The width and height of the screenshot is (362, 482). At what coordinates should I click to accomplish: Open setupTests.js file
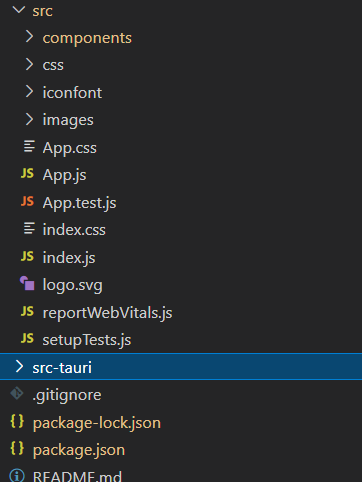(87, 340)
